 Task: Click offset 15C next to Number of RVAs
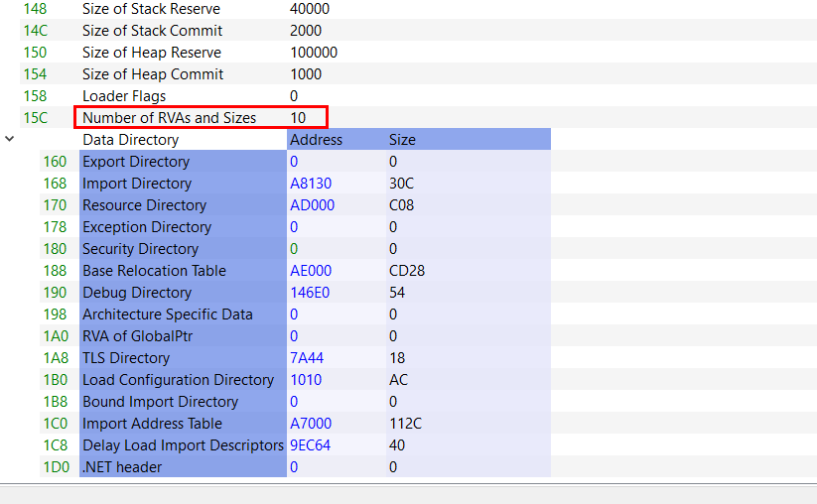[36, 118]
